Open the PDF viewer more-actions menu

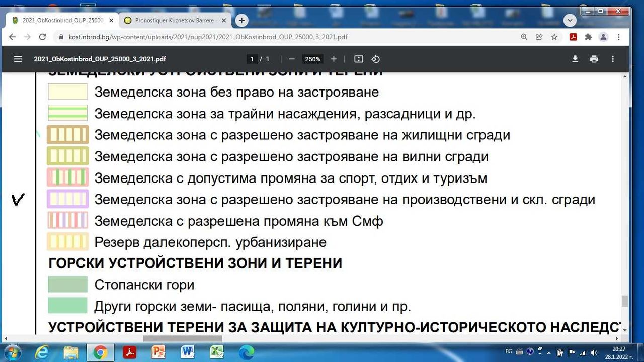(x=613, y=59)
